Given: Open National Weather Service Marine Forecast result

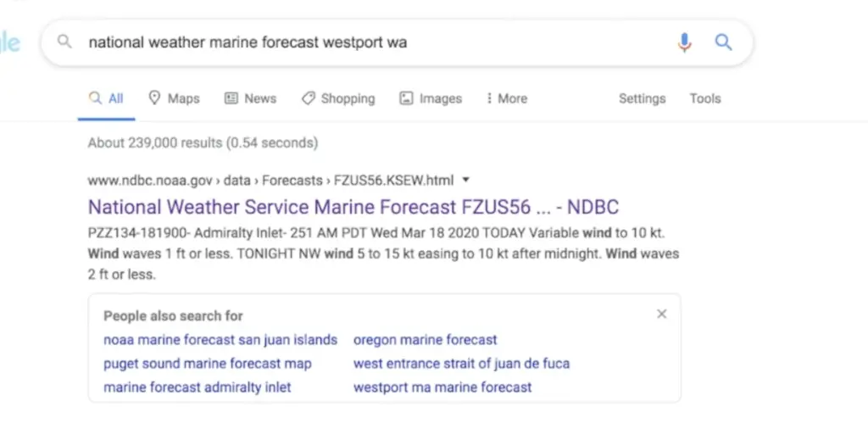Looking at the screenshot, I should (353, 207).
